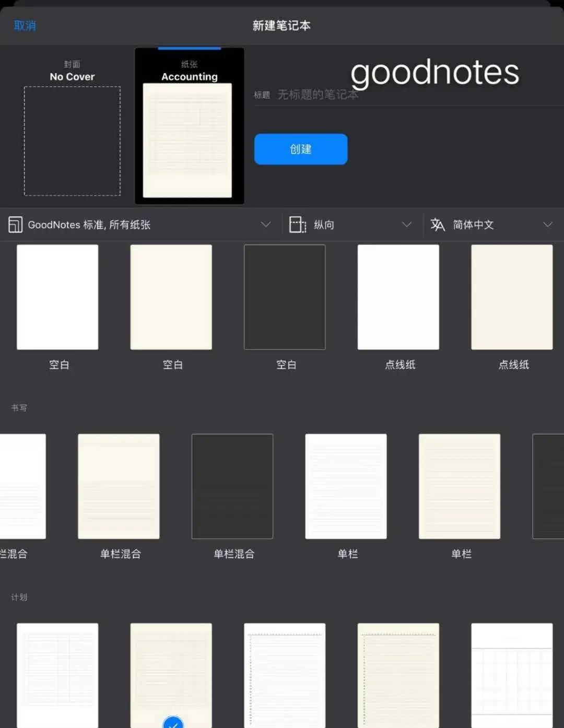
Task: Open the GoodNotes 标准 template dropdown
Action: point(140,225)
